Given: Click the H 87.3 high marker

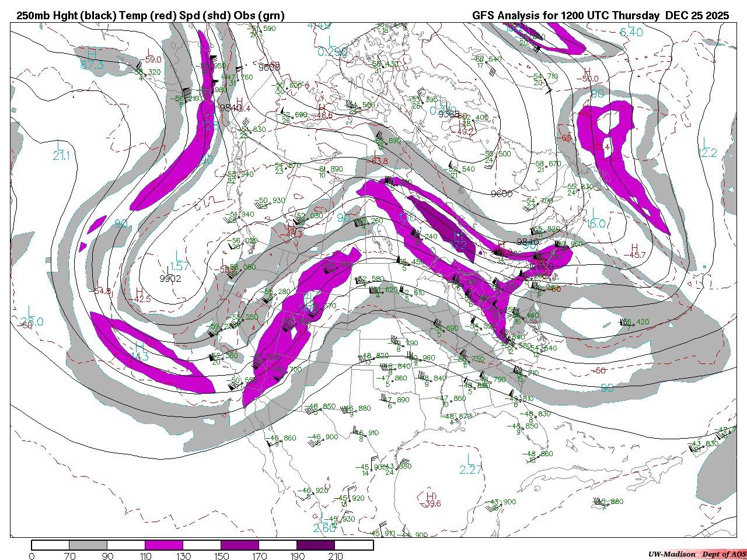Looking at the screenshot, I should pos(92,60).
